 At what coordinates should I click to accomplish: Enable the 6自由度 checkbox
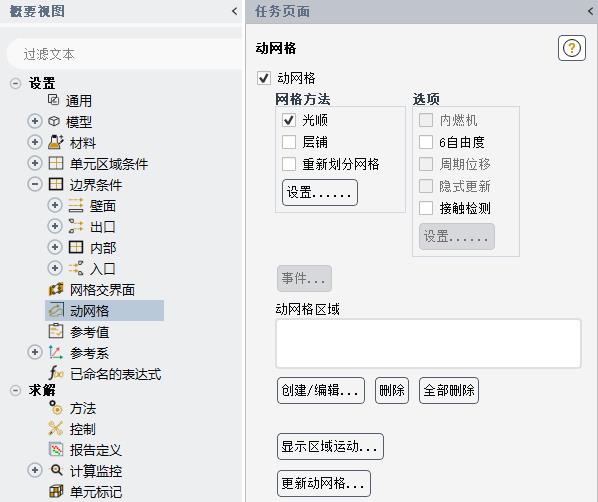[x=426, y=142]
